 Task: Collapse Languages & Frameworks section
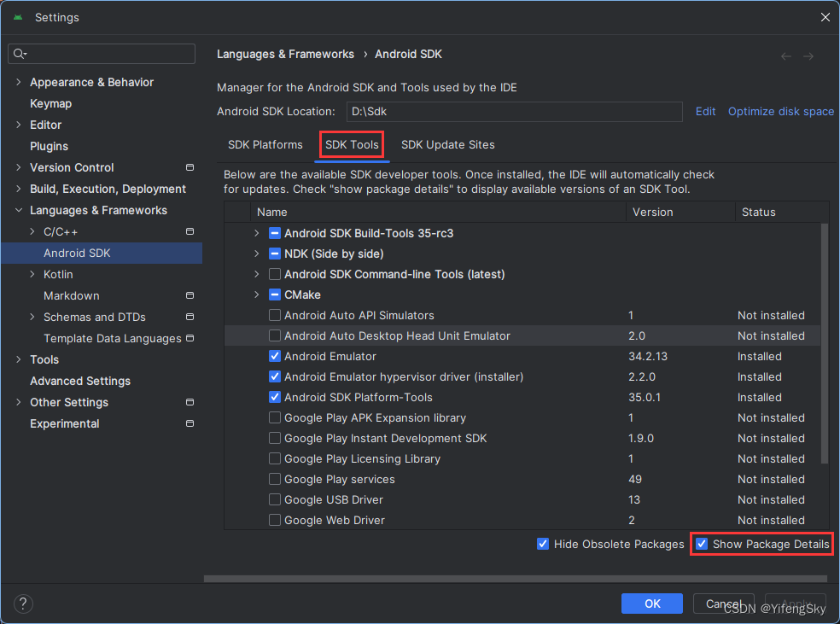click(19, 210)
